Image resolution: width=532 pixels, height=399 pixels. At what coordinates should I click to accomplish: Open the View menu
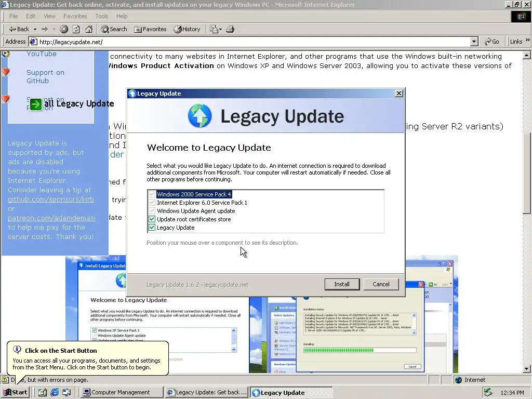pos(49,16)
